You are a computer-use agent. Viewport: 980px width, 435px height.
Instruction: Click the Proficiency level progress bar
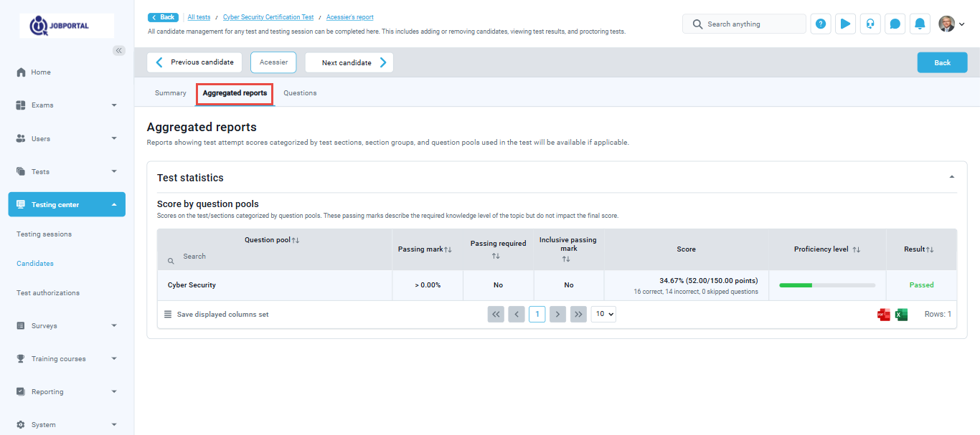pos(827,285)
